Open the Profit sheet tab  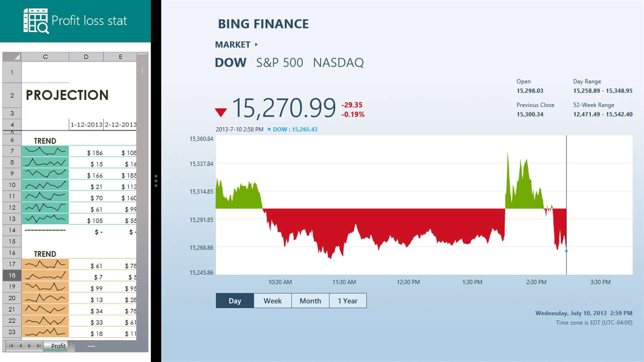tap(58, 346)
